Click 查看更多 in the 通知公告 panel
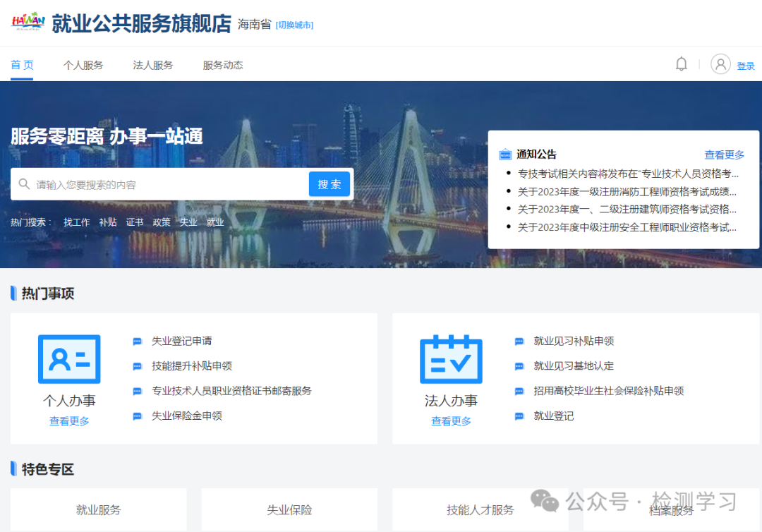 click(x=724, y=154)
